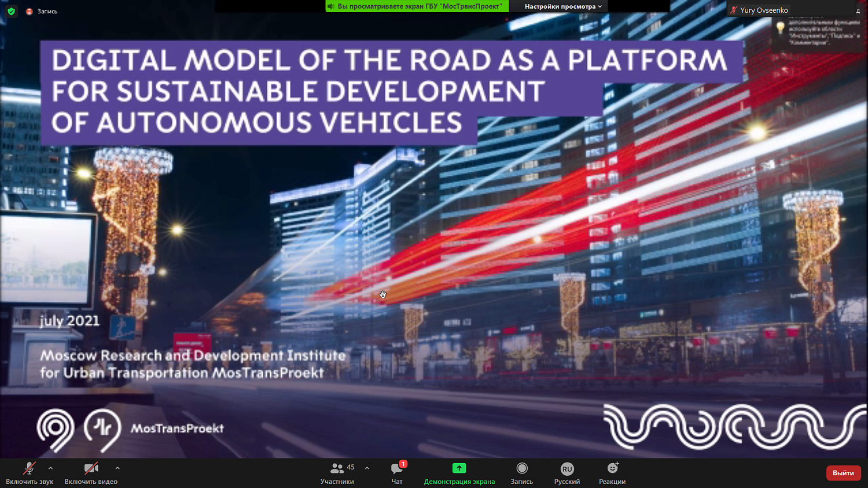868x488 pixels.
Task: Click the slide title on shared screen
Action: pos(389,91)
